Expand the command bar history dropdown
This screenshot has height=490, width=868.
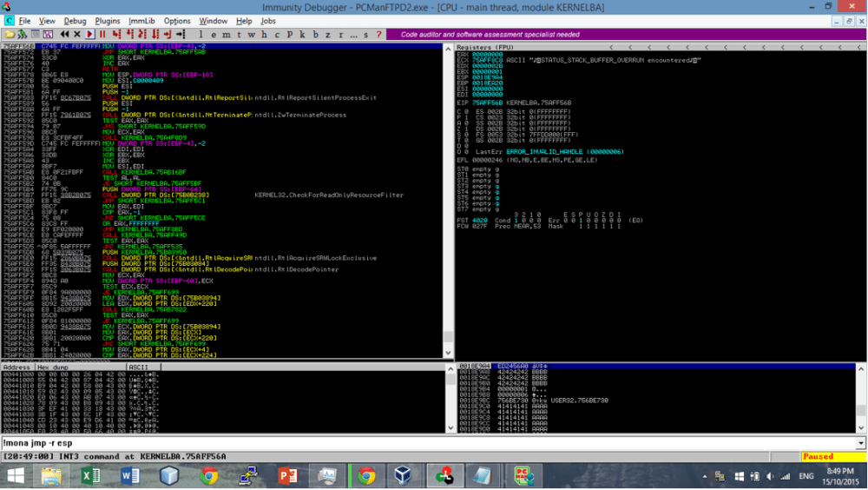tap(860, 443)
